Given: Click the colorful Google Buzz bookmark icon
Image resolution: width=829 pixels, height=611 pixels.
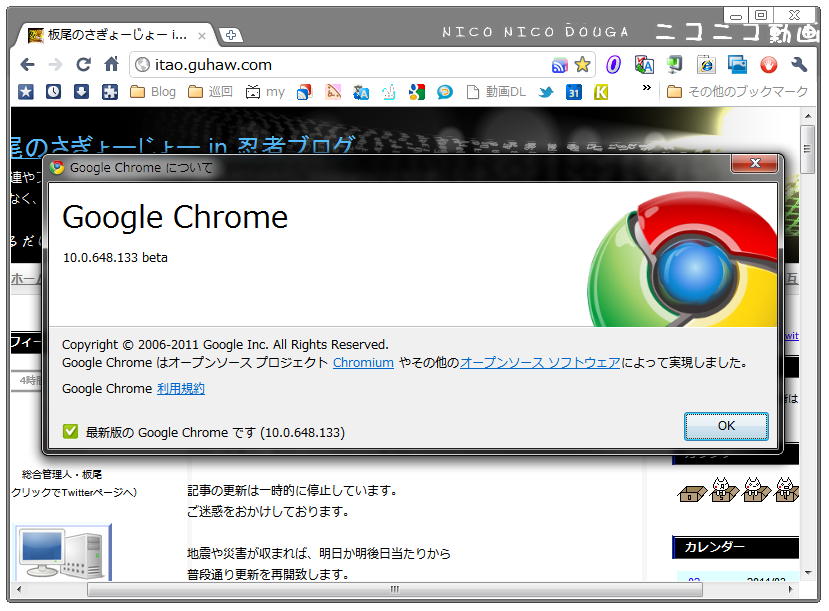Looking at the screenshot, I should tap(417, 92).
